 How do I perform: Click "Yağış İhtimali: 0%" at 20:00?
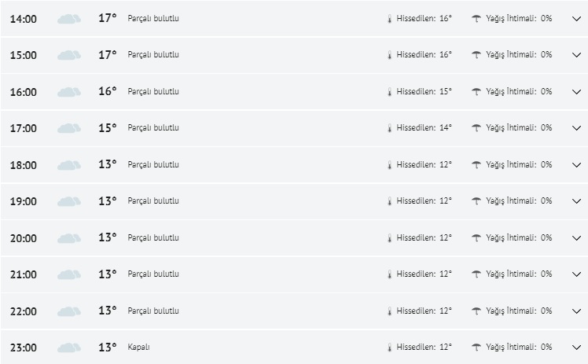[x=519, y=238]
